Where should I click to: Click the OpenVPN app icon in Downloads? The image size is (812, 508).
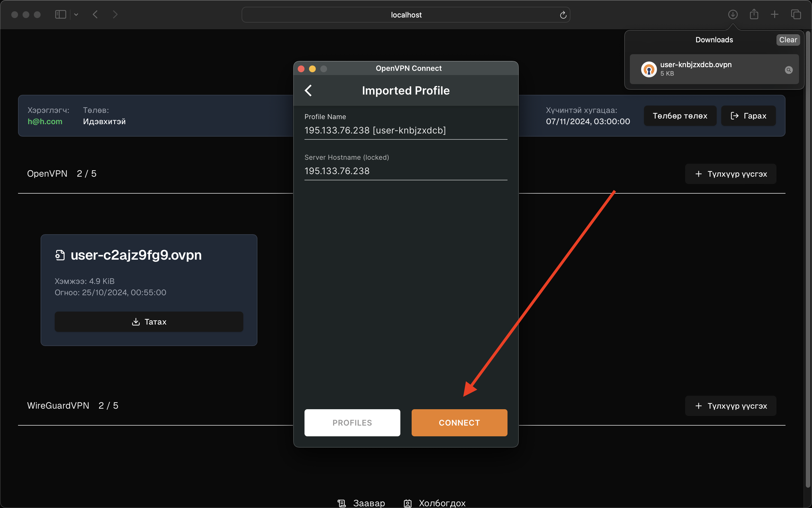tap(648, 69)
